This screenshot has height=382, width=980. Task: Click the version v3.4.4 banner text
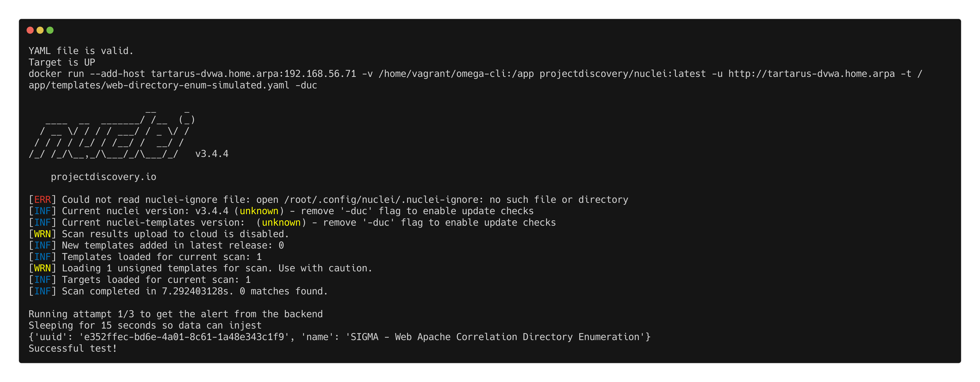point(211,154)
